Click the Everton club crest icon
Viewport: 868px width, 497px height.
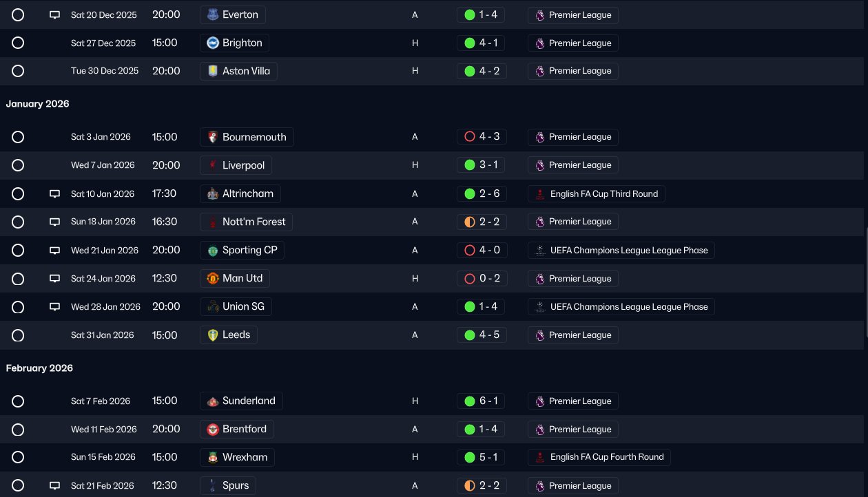pos(213,14)
